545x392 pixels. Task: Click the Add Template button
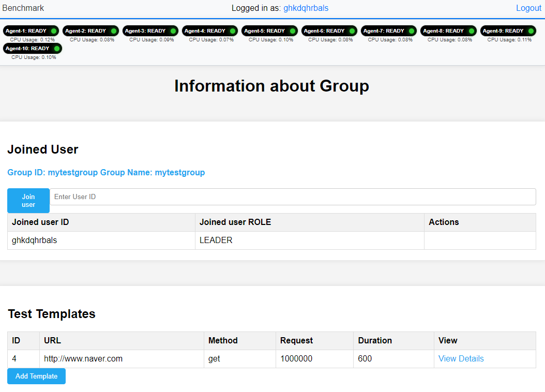point(37,376)
